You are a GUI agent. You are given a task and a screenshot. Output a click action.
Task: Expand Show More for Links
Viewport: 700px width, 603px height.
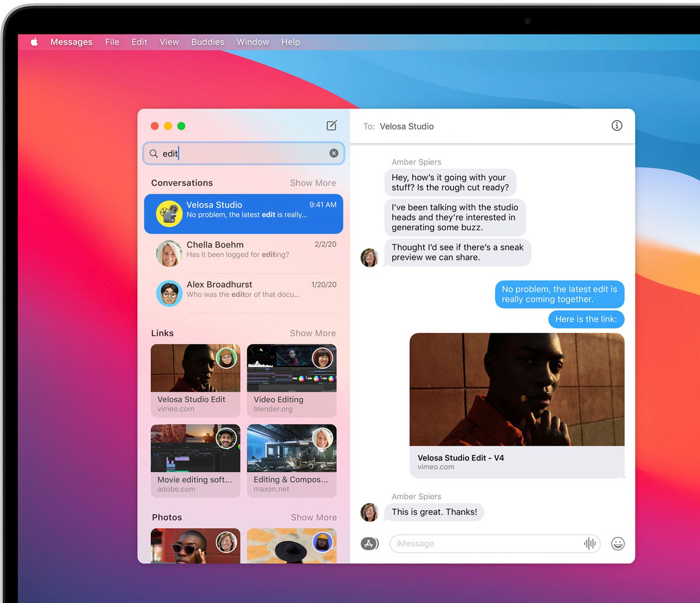click(x=313, y=333)
